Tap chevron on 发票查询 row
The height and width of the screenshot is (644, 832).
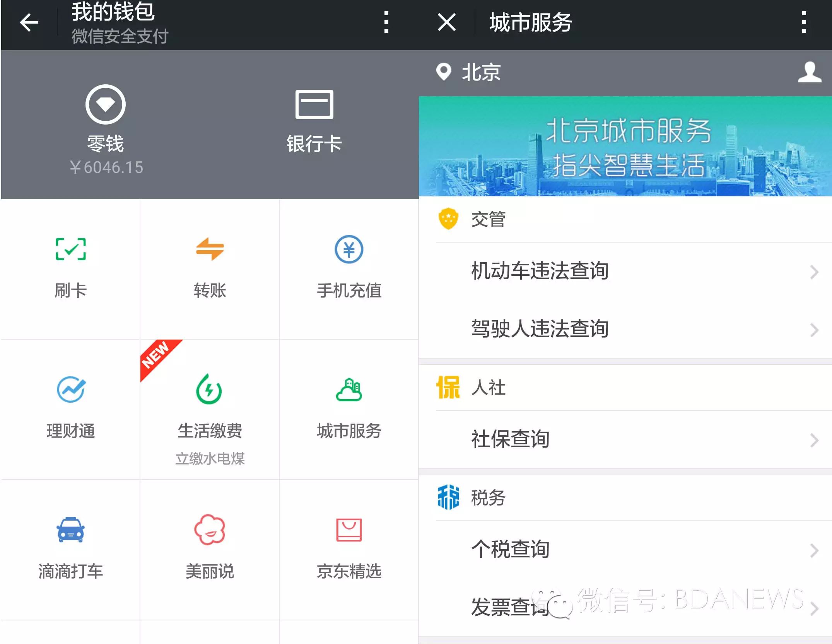click(814, 608)
